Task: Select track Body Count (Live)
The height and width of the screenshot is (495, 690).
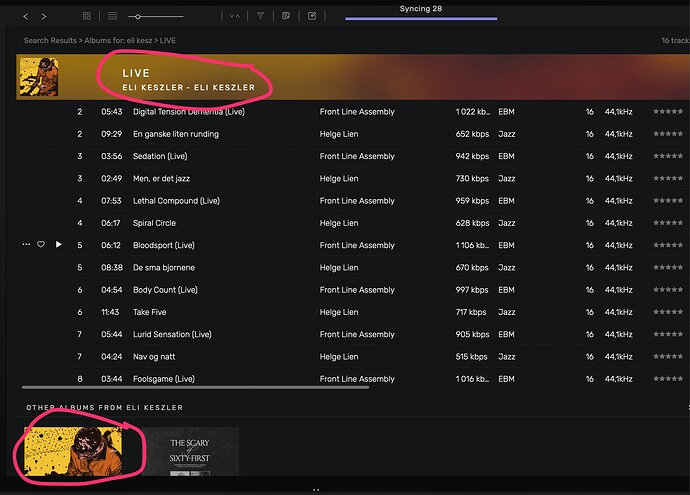Action: tap(165, 290)
